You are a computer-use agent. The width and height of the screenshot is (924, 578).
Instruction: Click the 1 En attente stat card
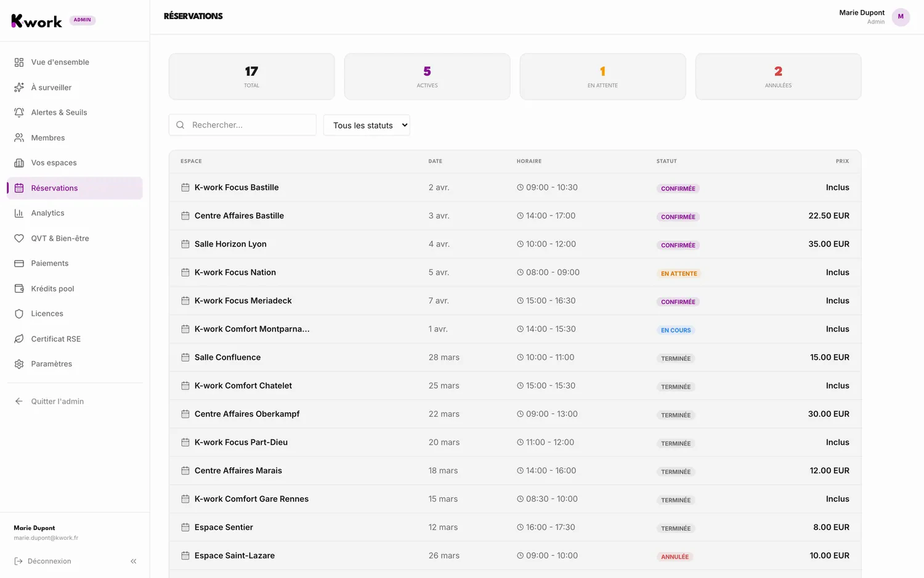tap(602, 76)
